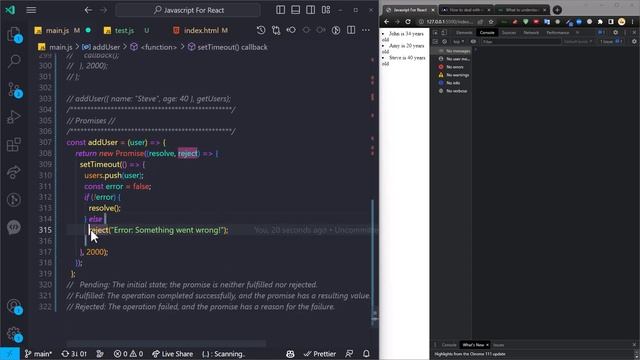
Task: Toggle the DevTools device toolbar icon
Action: [x=444, y=33]
